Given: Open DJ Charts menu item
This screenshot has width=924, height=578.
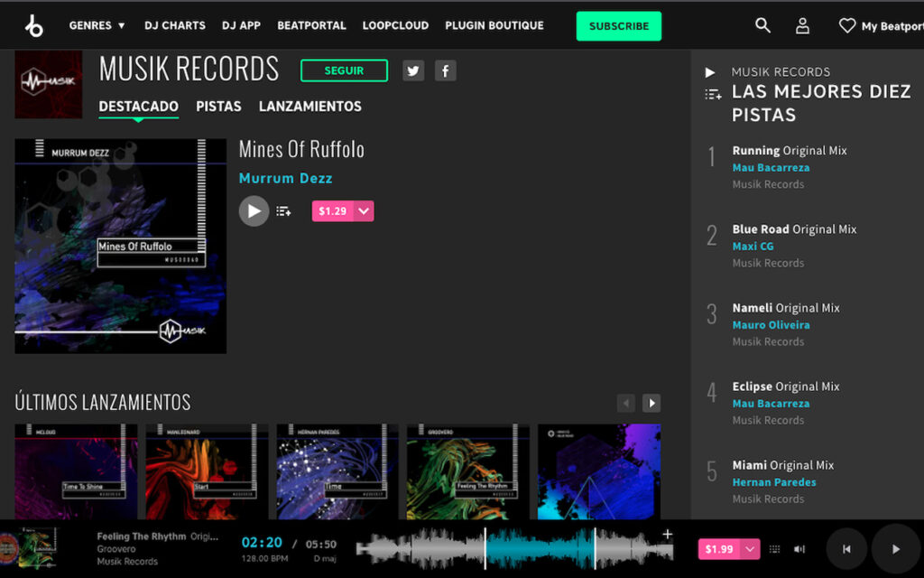Looking at the screenshot, I should pyautogui.click(x=175, y=25).
